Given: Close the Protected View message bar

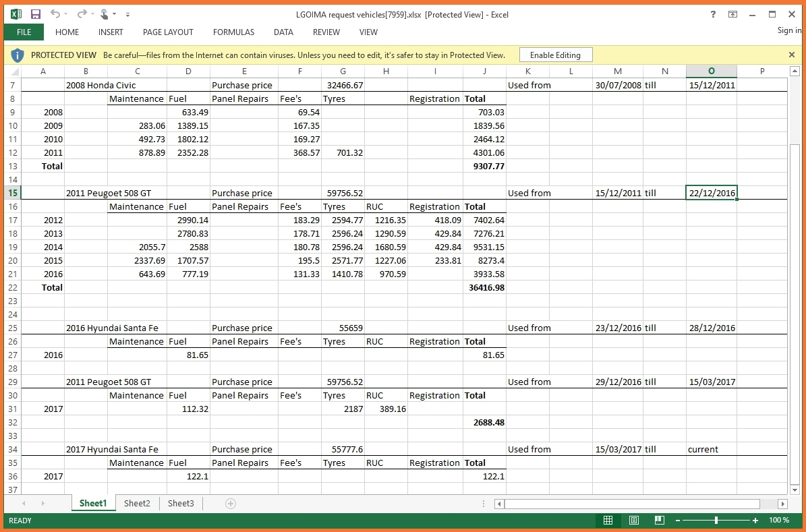Looking at the screenshot, I should coord(792,55).
